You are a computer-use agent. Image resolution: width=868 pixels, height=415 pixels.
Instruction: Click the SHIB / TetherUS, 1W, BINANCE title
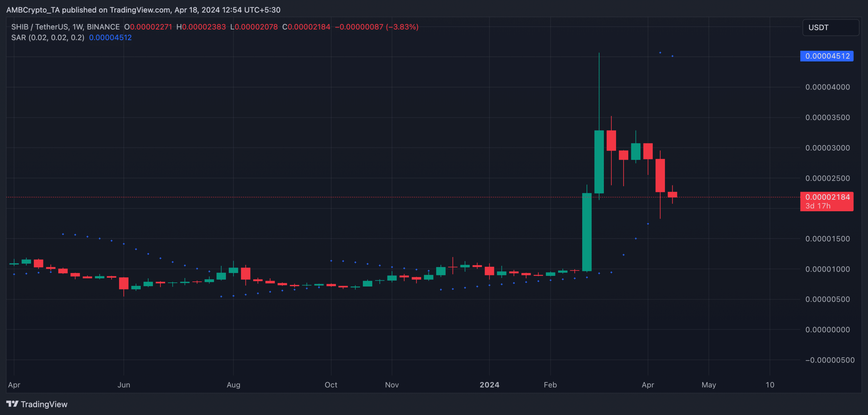[x=65, y=27]
